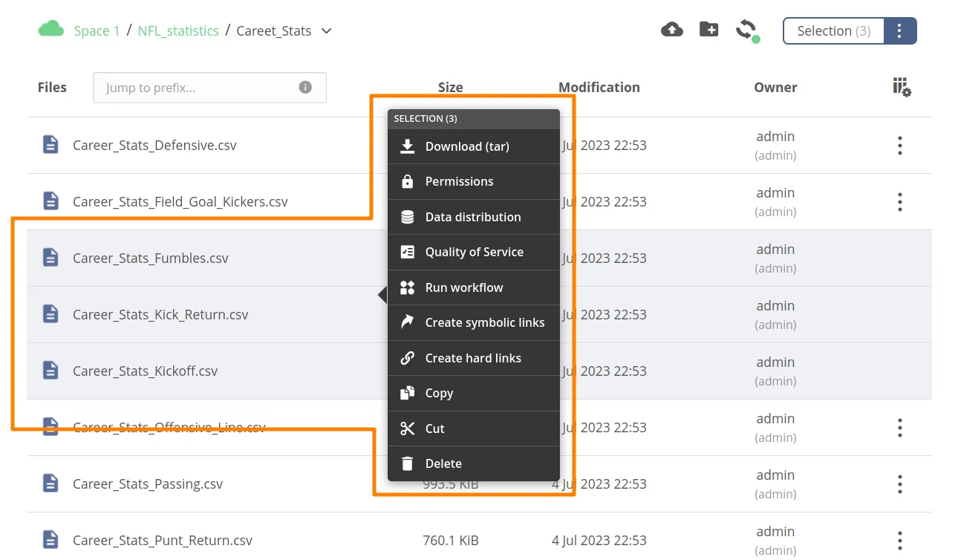958x560 pixels.
Task: Click the cloud upload icon
Action: pyautogui.click(x=672, y=29)
